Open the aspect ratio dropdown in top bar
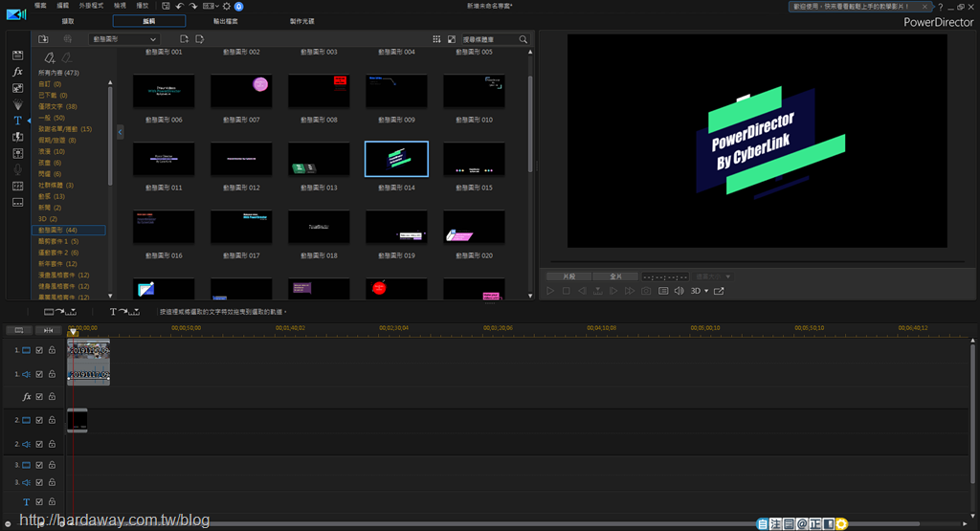980x531 pixels. tap(211, 6)
